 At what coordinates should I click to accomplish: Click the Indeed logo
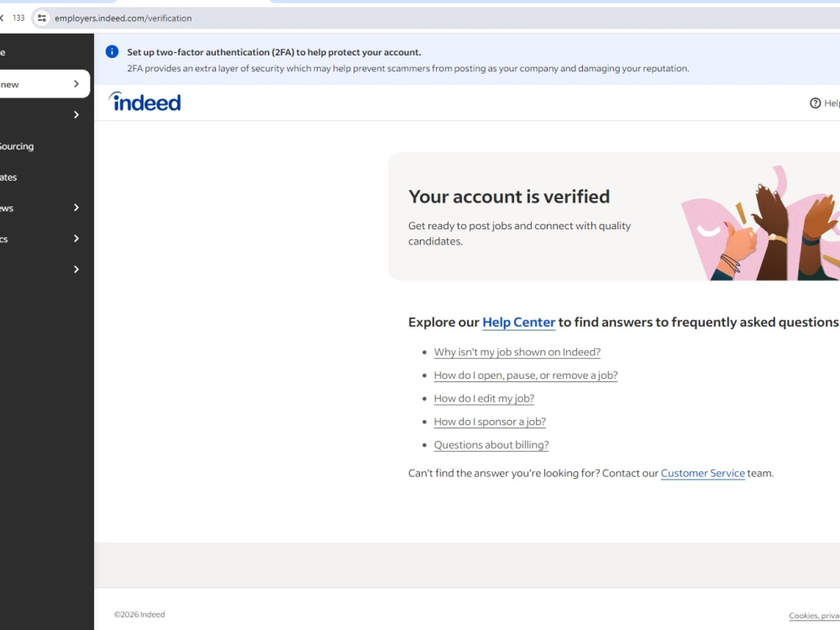[x=144, y=102]
